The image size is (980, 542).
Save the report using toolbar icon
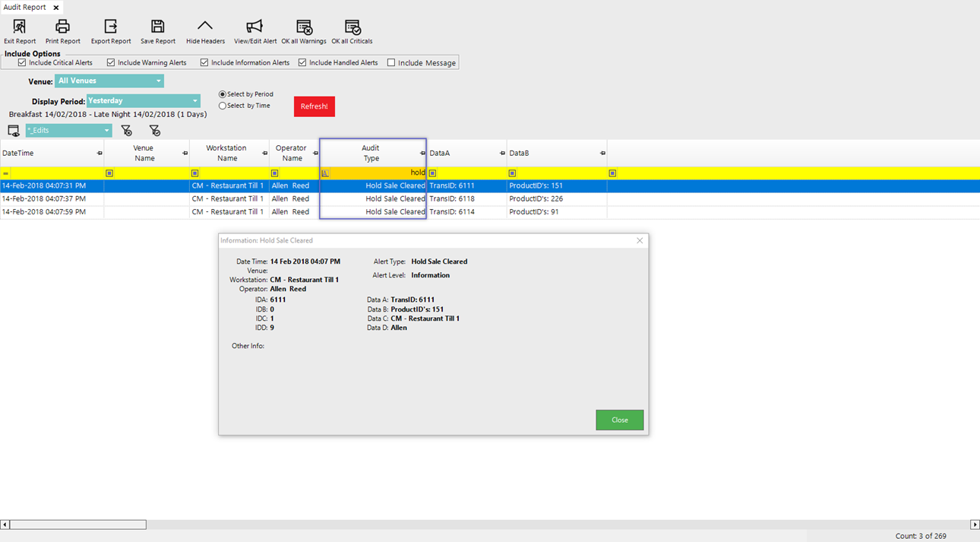click(157, 27)
